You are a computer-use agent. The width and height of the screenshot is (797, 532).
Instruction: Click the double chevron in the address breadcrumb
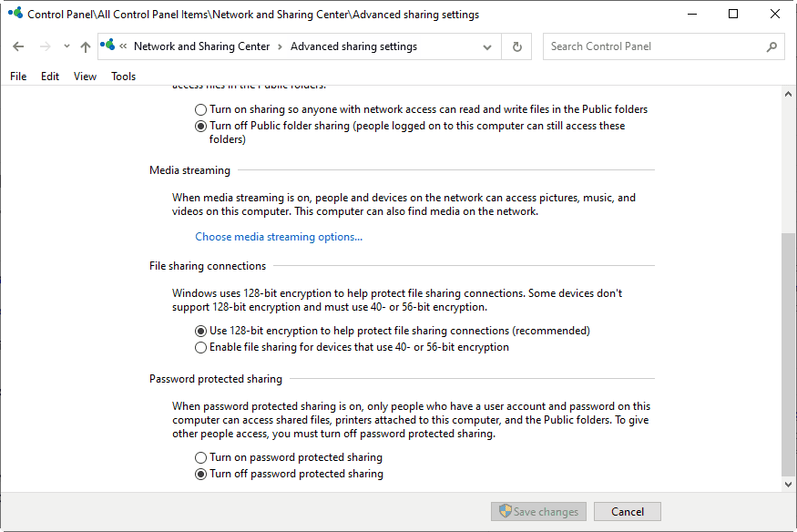pos(124,46)
